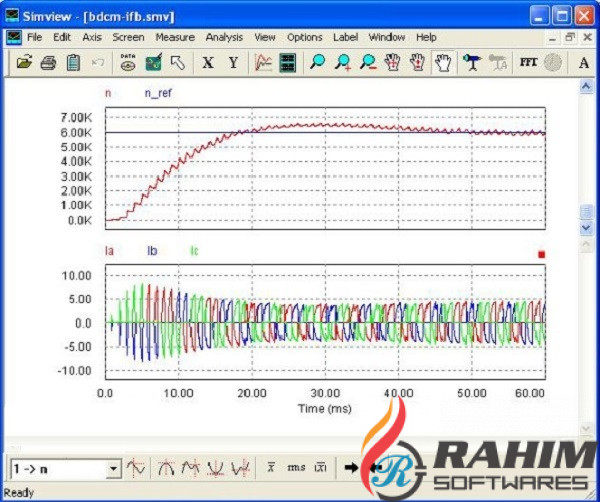The height and width of the screenshot is (502, 600).
Task: Click the vertical scrollbar down arrow
Action: (587, 228)
